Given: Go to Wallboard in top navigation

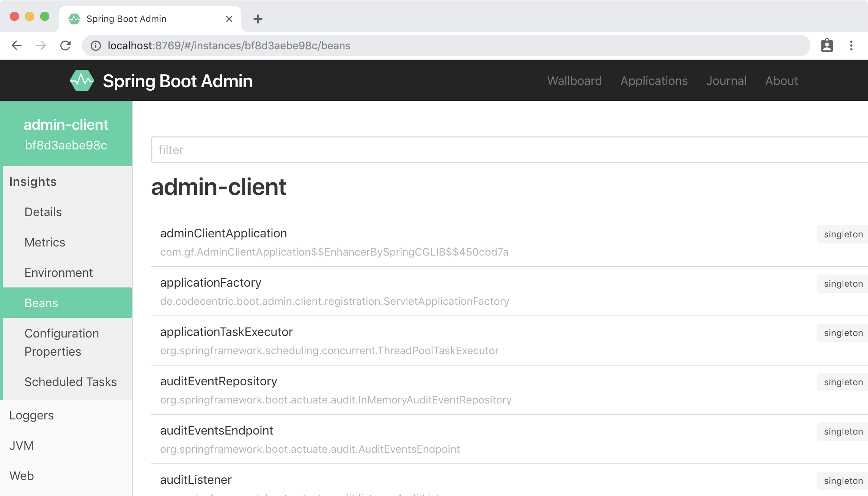Looking at the screenshot, I should click(574, 81).
